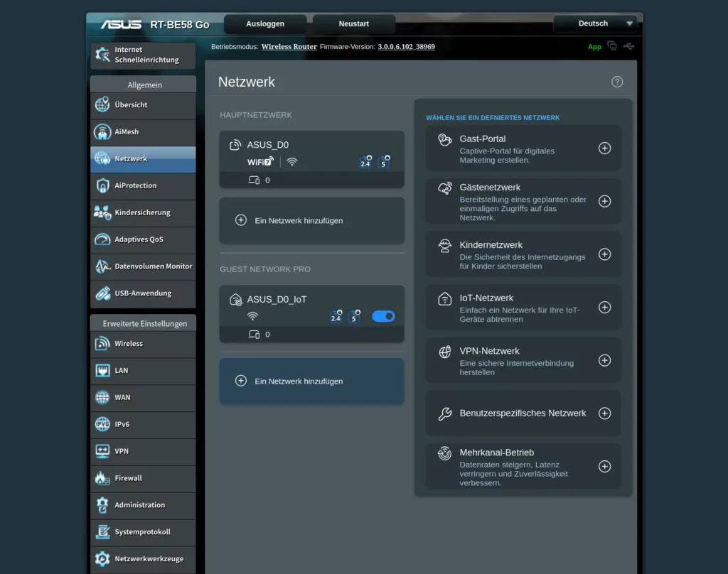This screenshot has width=728, height=574.
Task: Expand the VPN-Netzwerk plus button
Action: coord(604,360)
